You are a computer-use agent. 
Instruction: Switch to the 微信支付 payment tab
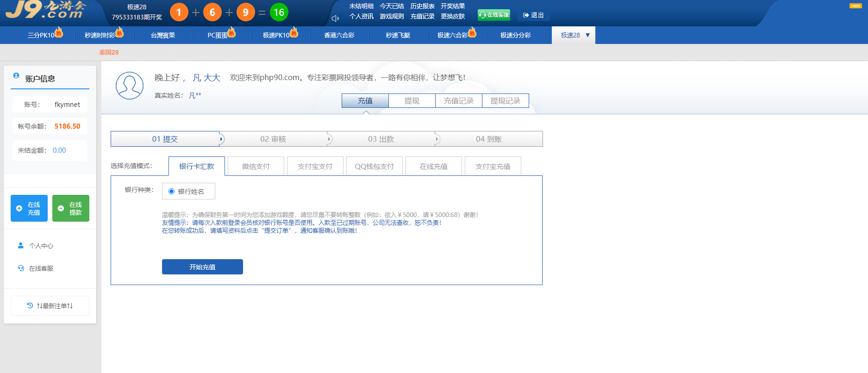256,166
